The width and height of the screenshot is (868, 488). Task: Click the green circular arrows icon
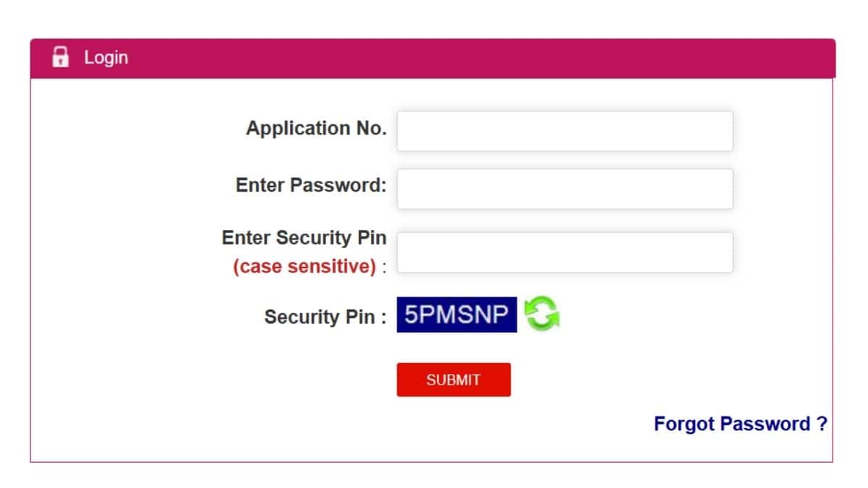[542, 314]
